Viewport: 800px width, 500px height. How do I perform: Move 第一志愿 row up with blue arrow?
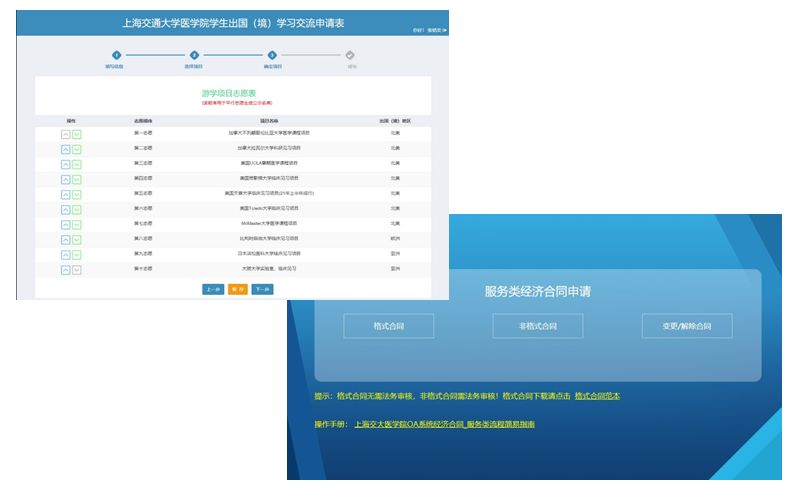click(65, 134)
